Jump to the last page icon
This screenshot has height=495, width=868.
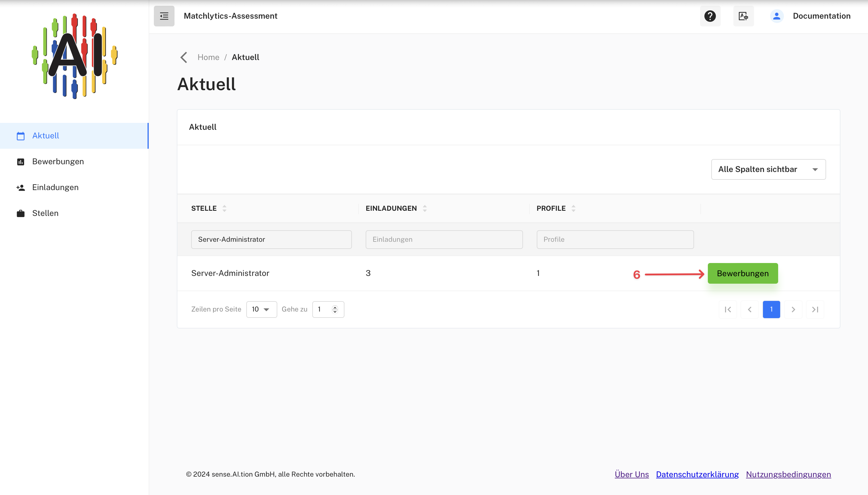815,310
